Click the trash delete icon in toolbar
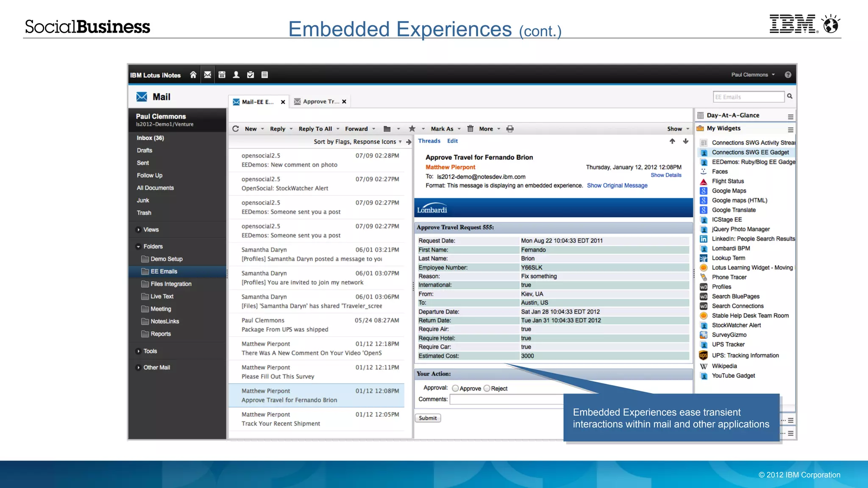This screenshot has width=868, height=488. tap(470, 129)
